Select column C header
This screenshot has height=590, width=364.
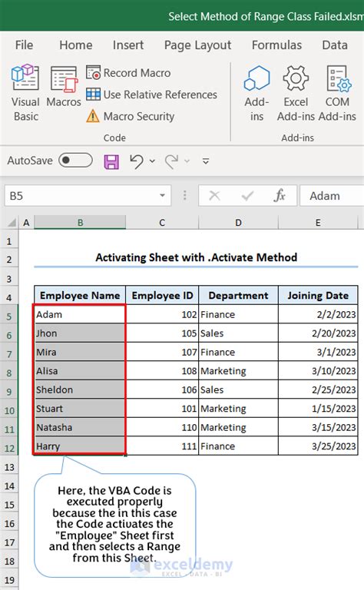coord(162,222)
